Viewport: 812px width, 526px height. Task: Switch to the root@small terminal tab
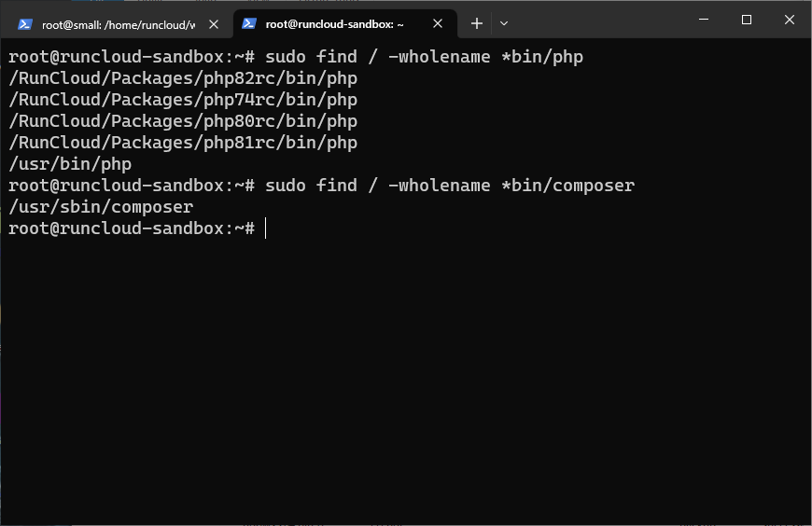(x=118, y=24)
